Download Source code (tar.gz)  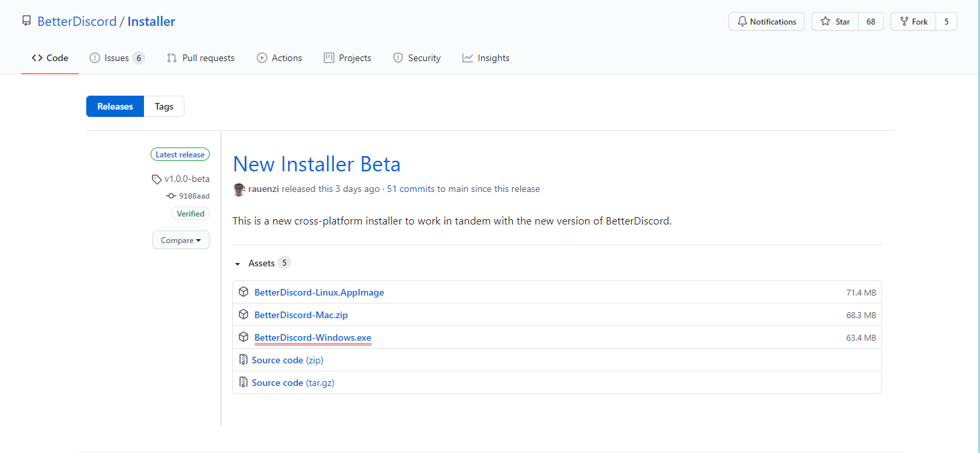tap(293, 383)
